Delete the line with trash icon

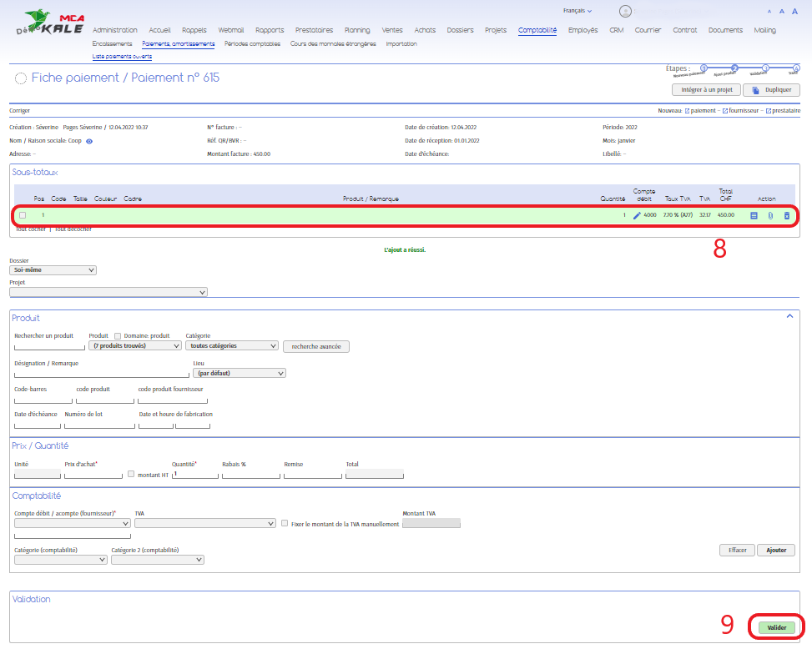(x=786, y=215)
